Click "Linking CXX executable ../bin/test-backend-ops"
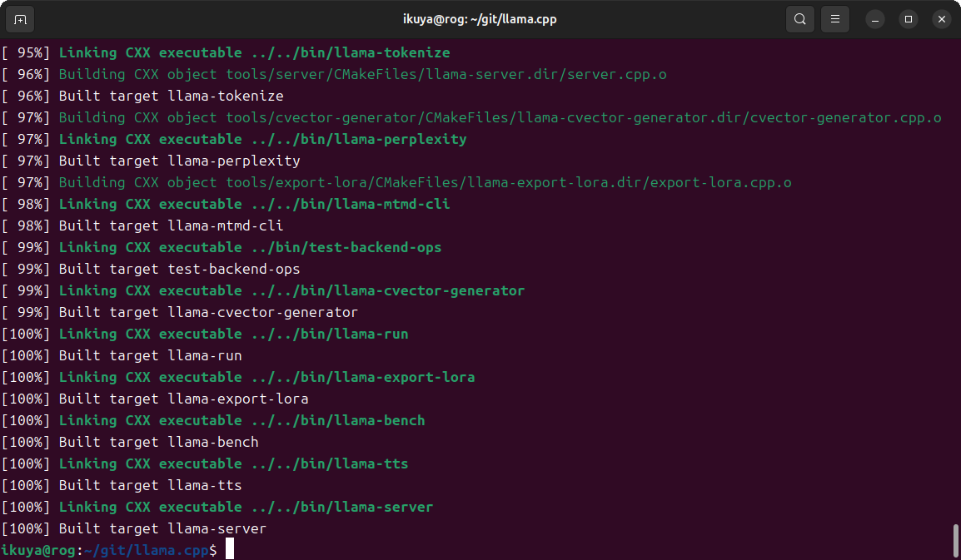This screenshot has width=961, height=560. [x=250, y=247]
